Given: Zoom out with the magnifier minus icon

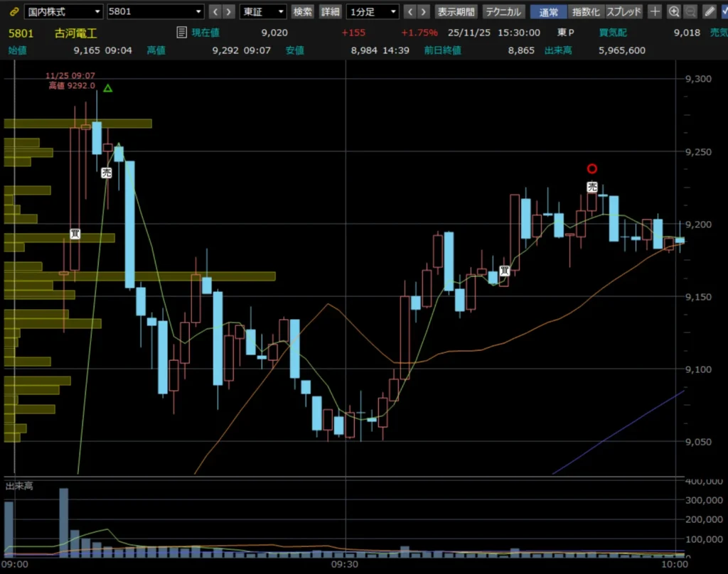Looking at the screenshot, I should click(690, 11).
